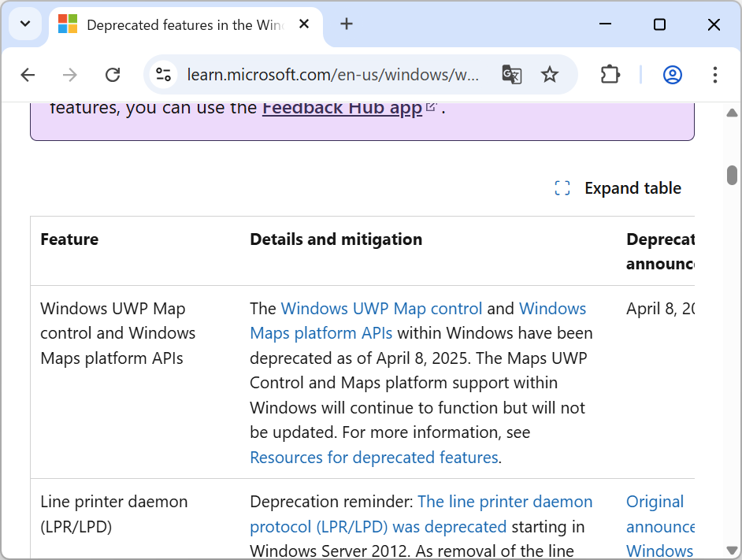Open the Feedback Hub app link
The image size is (742, 560).
pos(342,108)
